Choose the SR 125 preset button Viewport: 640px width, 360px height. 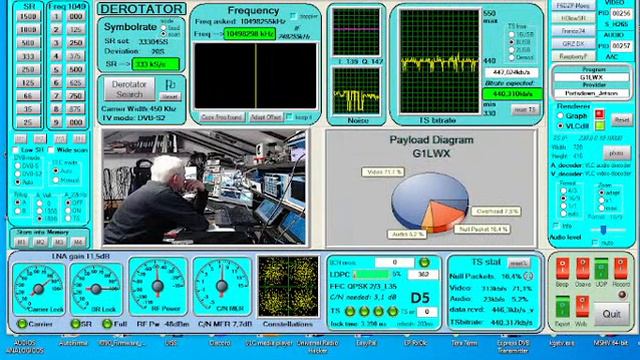[x=28, y=82]
